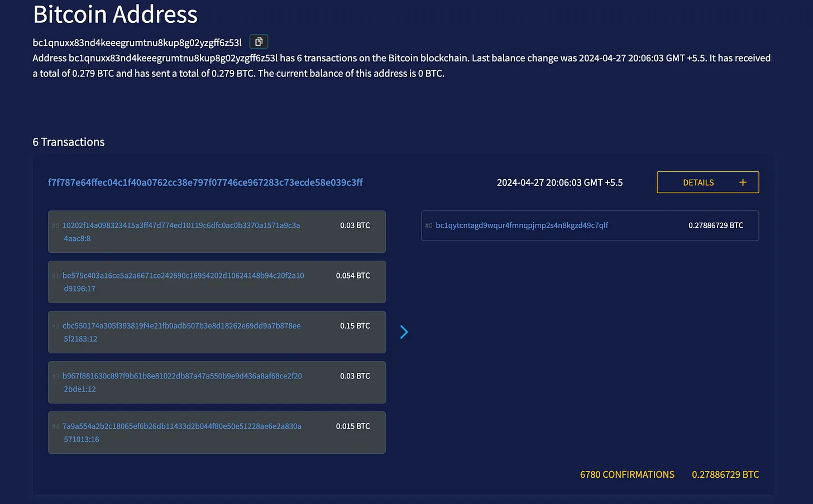
Task: Click the plus icon in the DETAILS button
Action: pos(743,183)
